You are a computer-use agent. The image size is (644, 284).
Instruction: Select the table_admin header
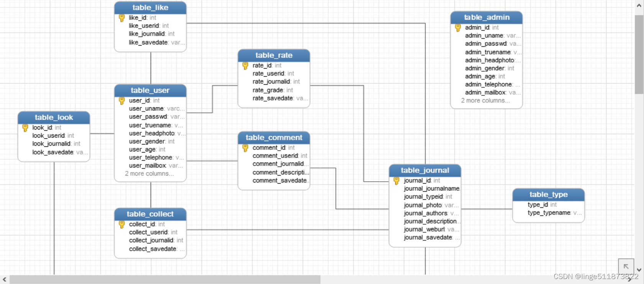487,18
